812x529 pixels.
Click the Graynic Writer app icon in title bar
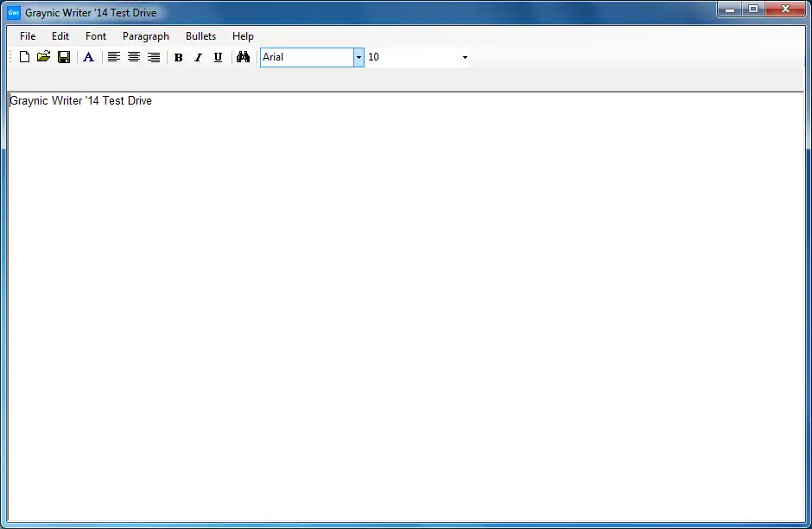tap(14, 12)
